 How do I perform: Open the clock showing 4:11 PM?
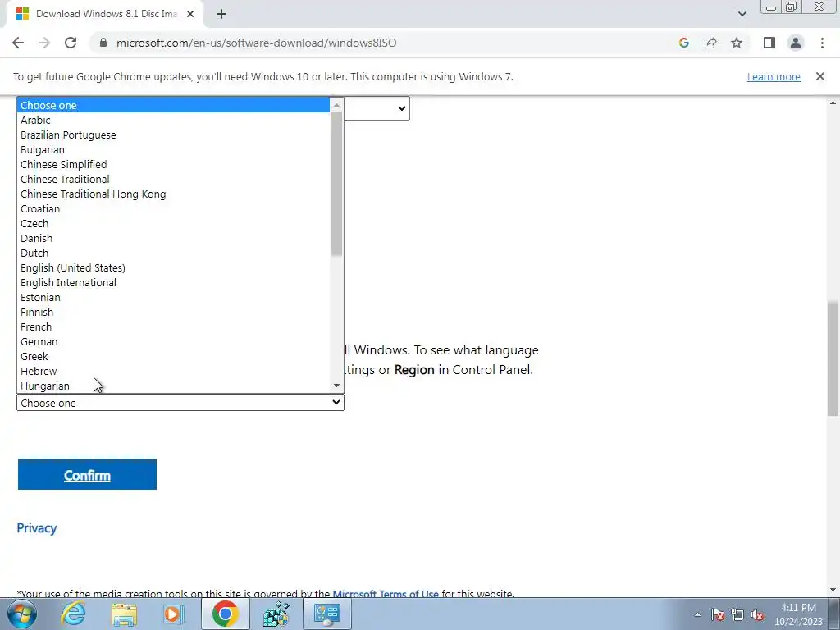point(798,614)
